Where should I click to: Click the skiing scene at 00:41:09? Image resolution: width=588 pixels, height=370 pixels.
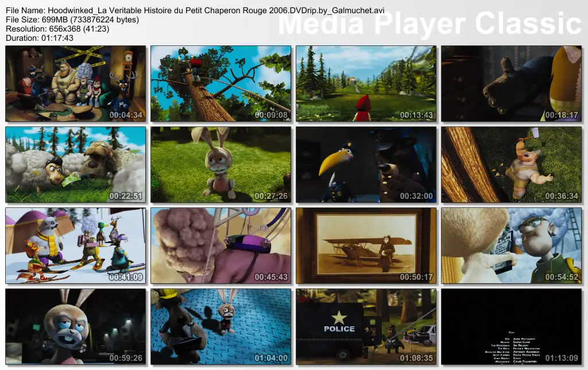[x=76, y=246]
